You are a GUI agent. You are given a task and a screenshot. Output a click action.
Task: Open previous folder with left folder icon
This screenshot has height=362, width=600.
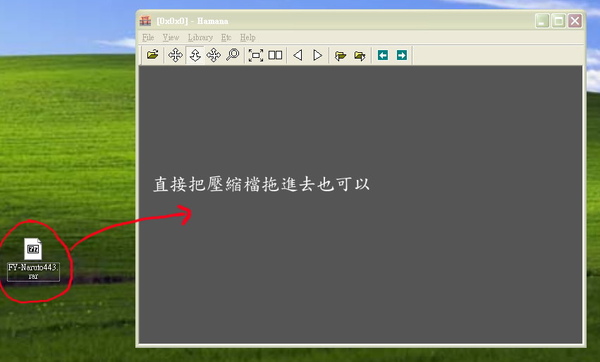point(340,55)
